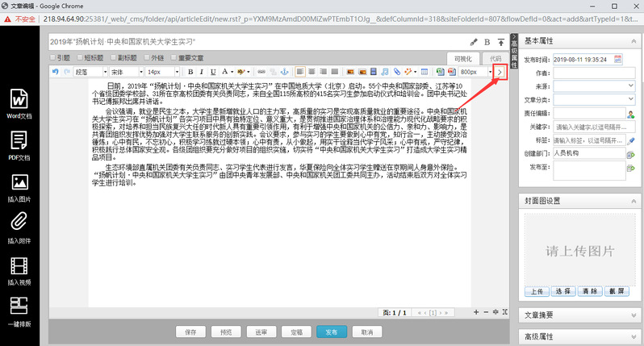Click the 定稿 button
Screen dimensions: 644x346
pos(296,332)
